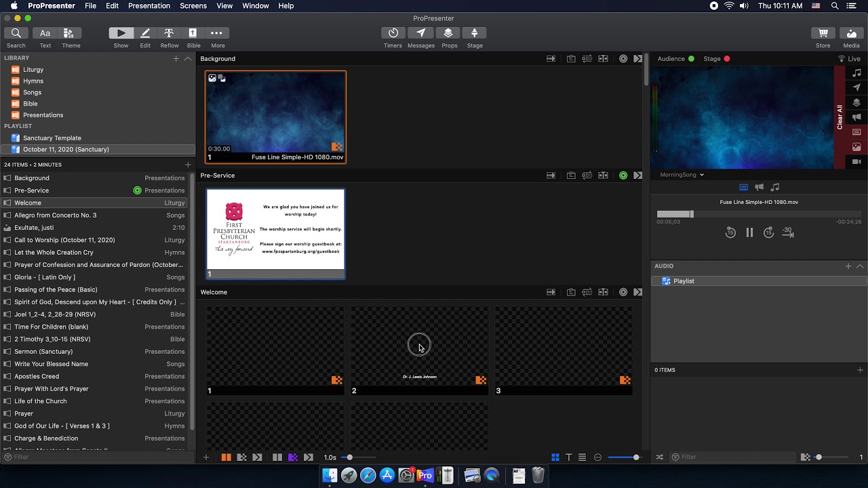Screen dimensions: 868x488
Task: Expand the Welcome presentation arrow
Action: click(x=638, y=292)
